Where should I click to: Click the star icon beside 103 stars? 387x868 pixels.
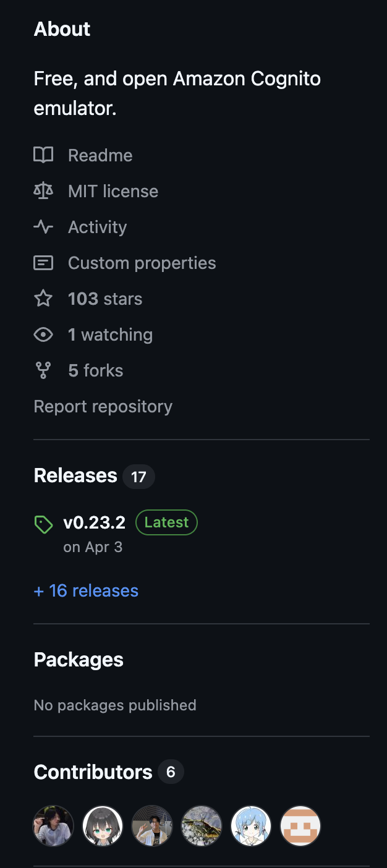43,299
